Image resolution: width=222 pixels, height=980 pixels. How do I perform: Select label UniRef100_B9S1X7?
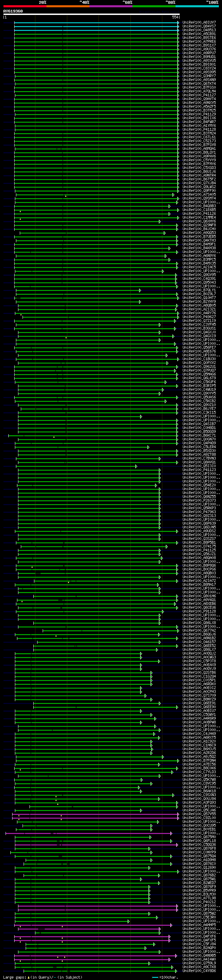[x=199, y=45]
